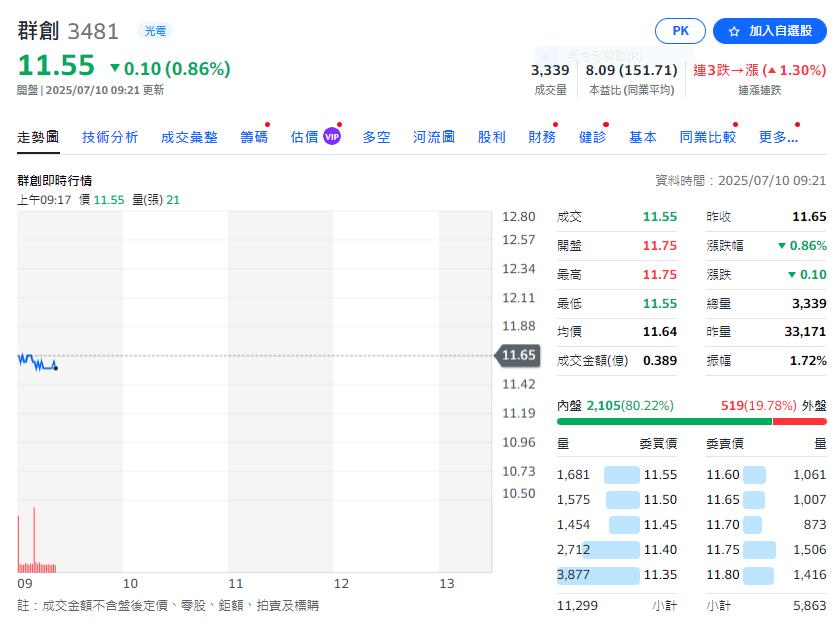
Task: Click the intraday price line on chart
Action: point(36,363)
